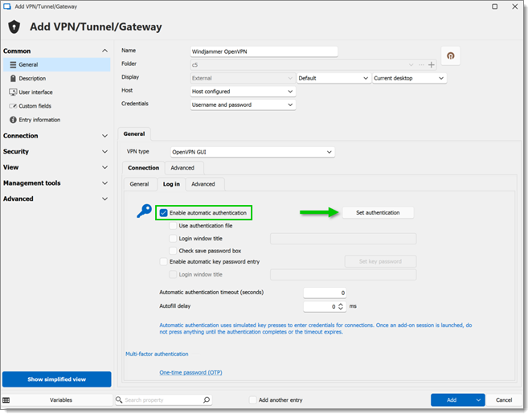532x418 pixels.
Task: Expand the Security section
Action: coord(55,152)
